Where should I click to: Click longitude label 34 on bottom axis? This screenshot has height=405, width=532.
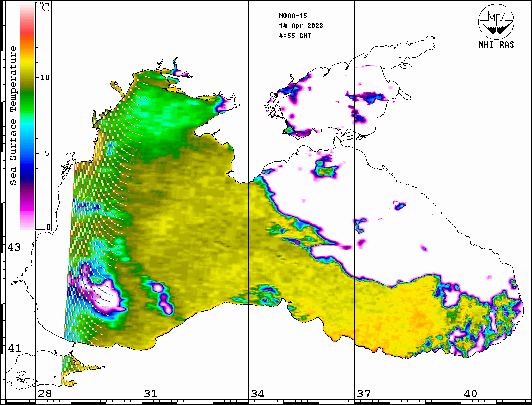(257, 394)
